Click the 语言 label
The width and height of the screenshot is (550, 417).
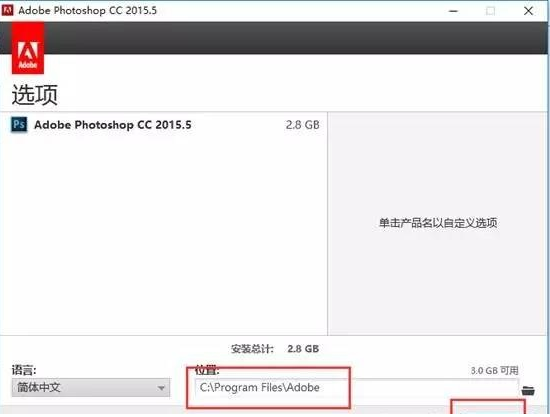click(x=24, y=370)
